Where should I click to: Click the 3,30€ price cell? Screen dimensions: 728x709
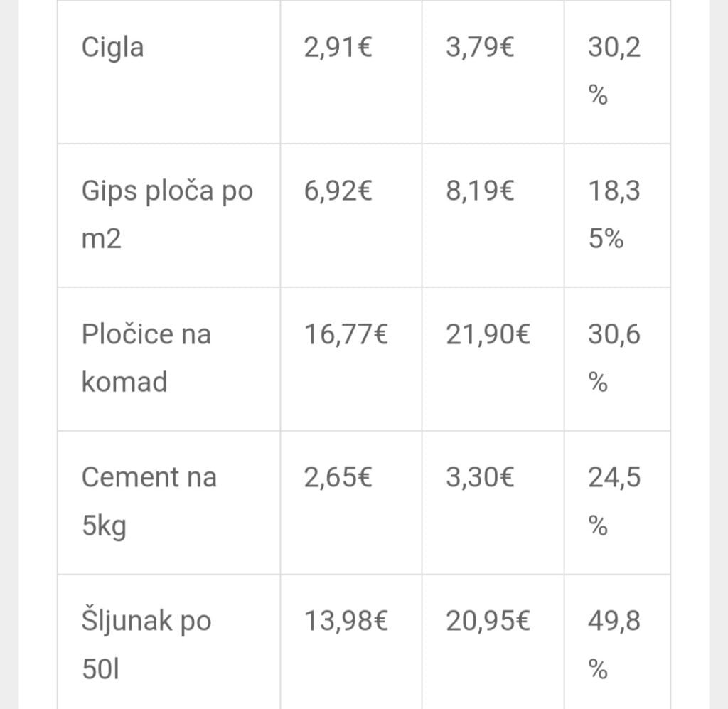[480, 478]
